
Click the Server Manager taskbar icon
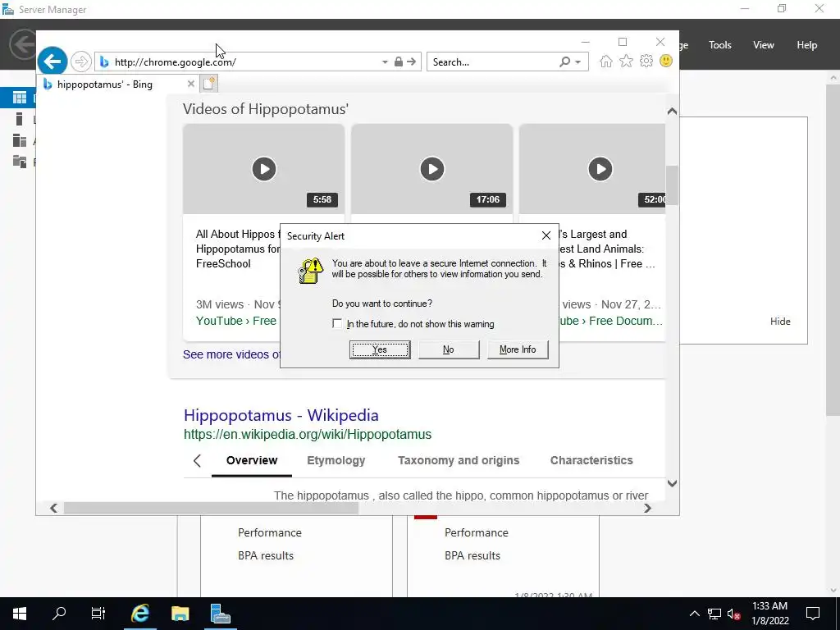point(220,614)
